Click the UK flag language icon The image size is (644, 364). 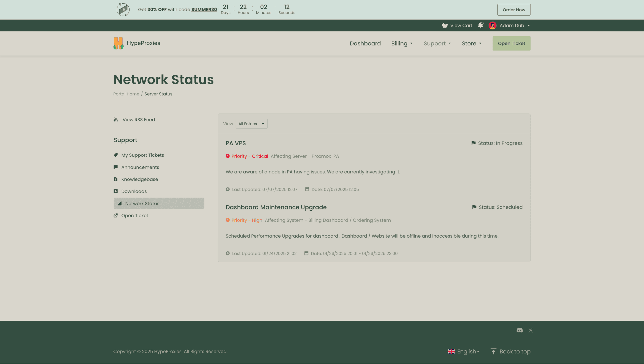[451, 351]
